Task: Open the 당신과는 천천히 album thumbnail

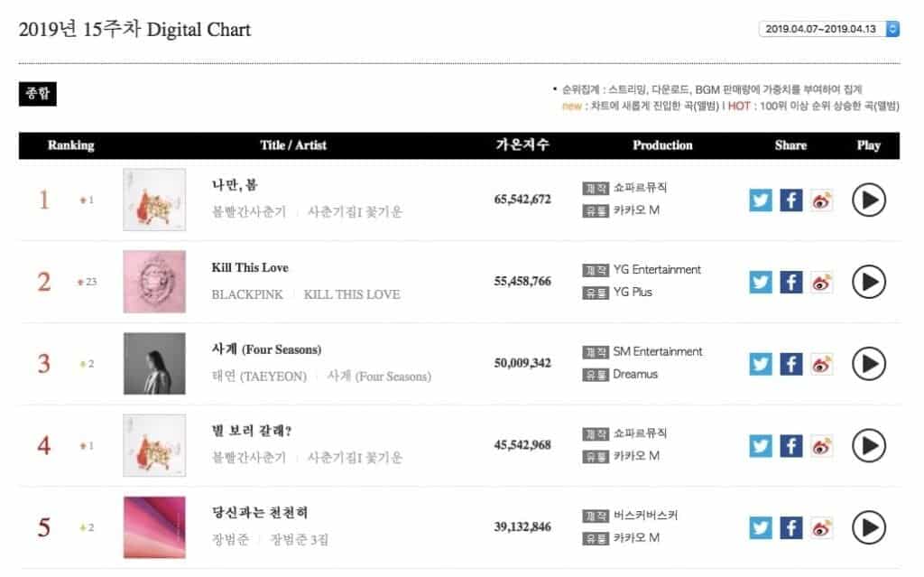Action: 154,527
